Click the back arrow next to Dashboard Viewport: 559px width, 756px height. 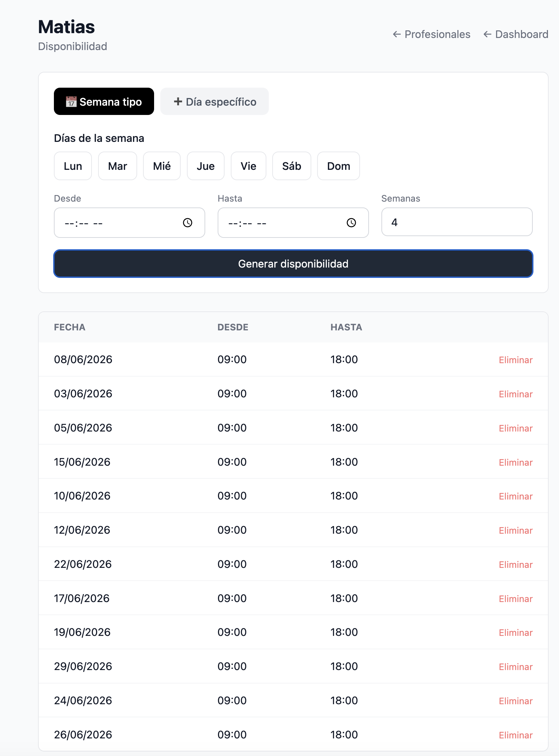tap(487, 34)
